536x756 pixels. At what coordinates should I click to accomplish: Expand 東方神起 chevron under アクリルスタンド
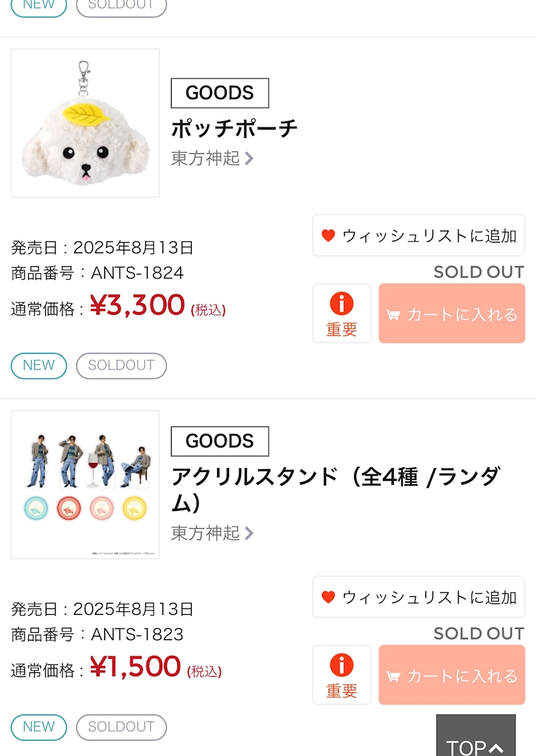249,533
